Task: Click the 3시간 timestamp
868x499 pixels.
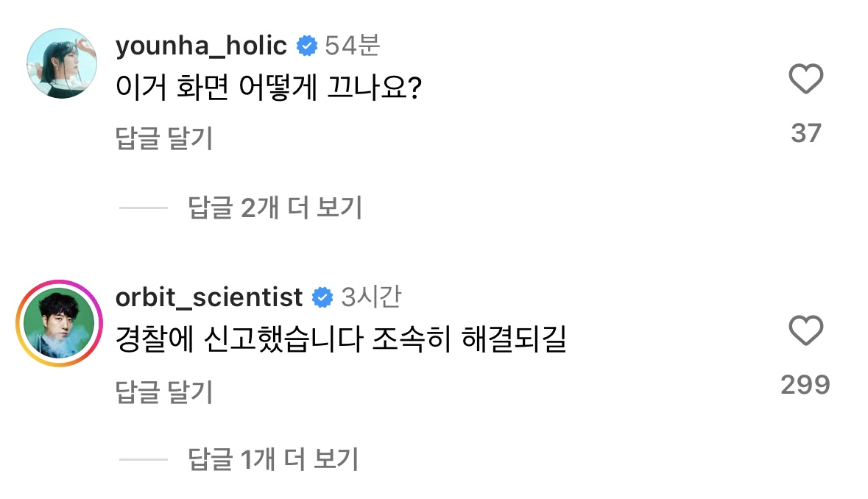Action: pos(371,297)
